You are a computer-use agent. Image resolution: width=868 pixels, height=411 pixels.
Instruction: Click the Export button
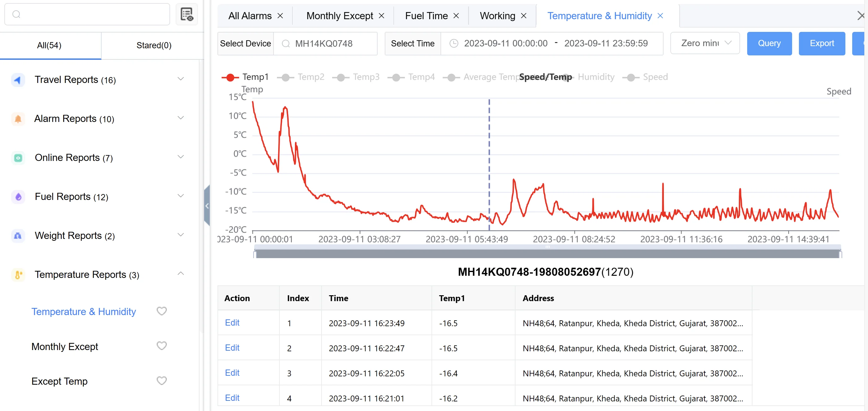(821, 43)
